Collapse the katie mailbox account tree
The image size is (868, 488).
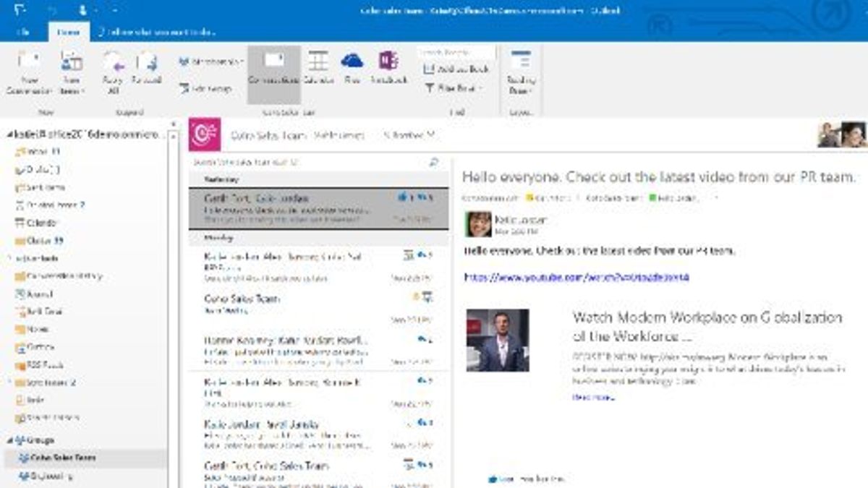click(x=9, y=134)
